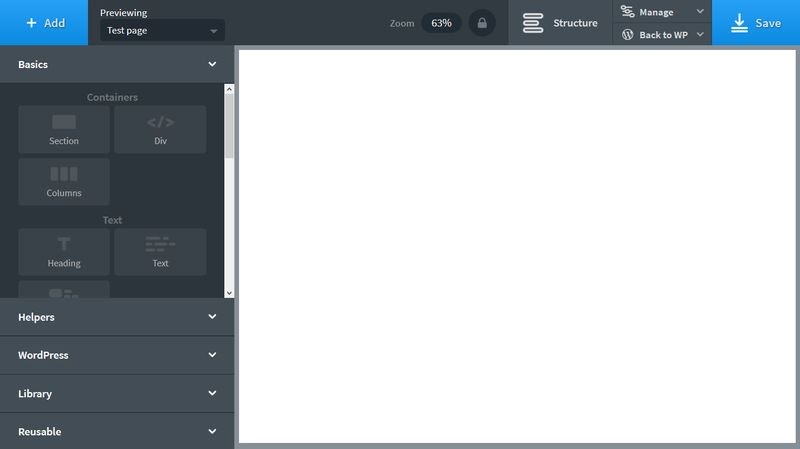Open the Test page preview dropdown

[162, 31]
